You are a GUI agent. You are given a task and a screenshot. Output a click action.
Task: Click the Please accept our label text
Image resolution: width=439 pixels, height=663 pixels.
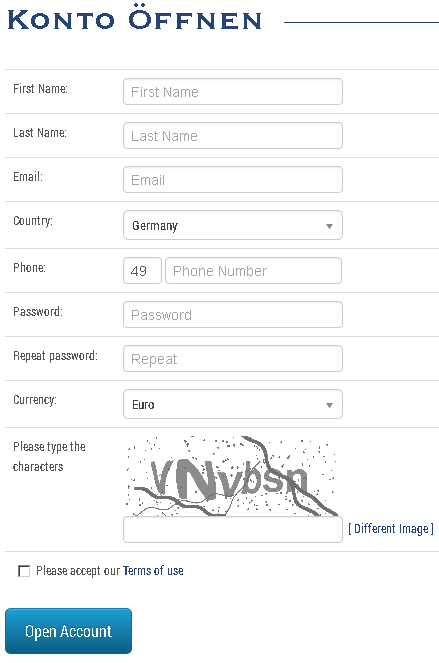coord(78,571)
